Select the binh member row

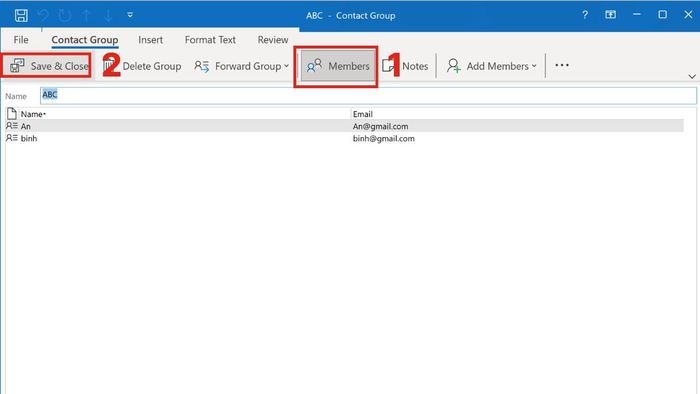344,138
